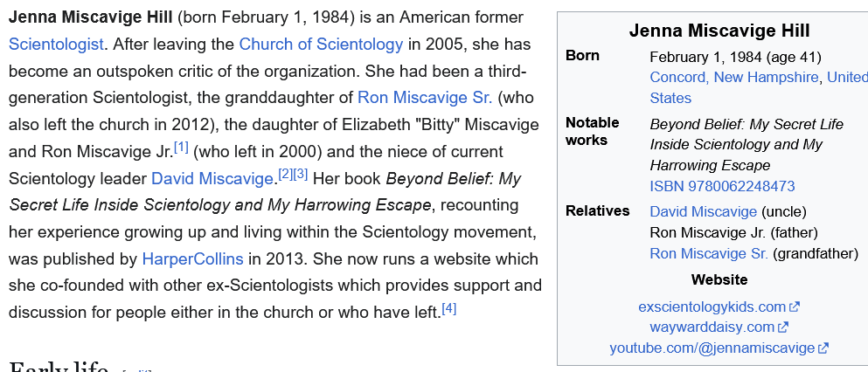This screenshot has width=868, height=372.
Task: Visit the HarperCollins article link
Action: (192, 258)
